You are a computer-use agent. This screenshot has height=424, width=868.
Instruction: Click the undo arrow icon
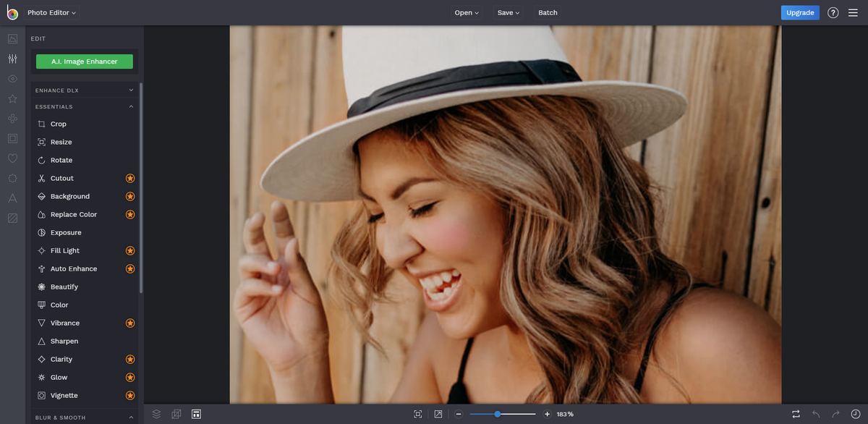pos(816,414)
